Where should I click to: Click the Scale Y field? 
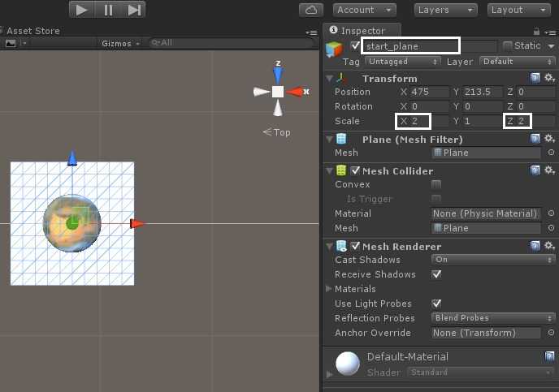click(483, 121)
